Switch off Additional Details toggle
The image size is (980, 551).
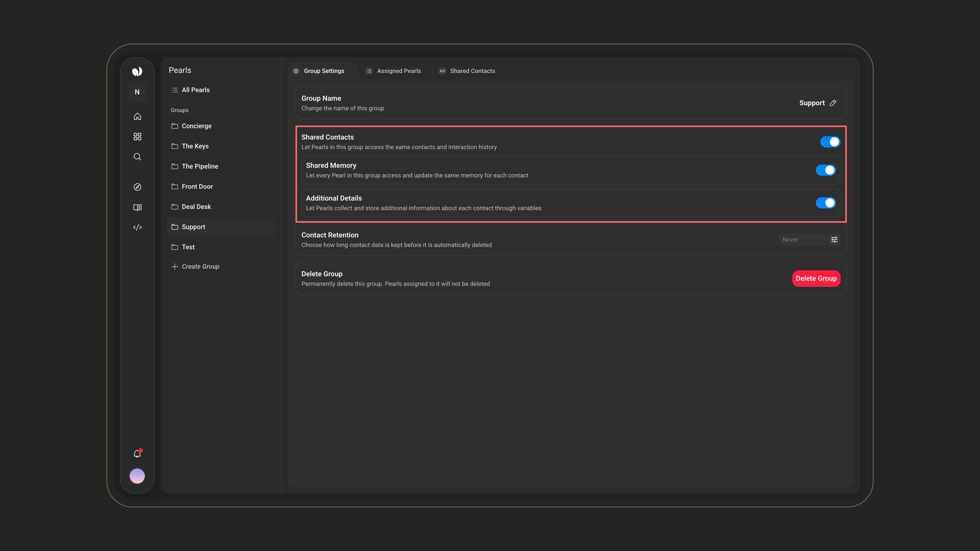826,203
